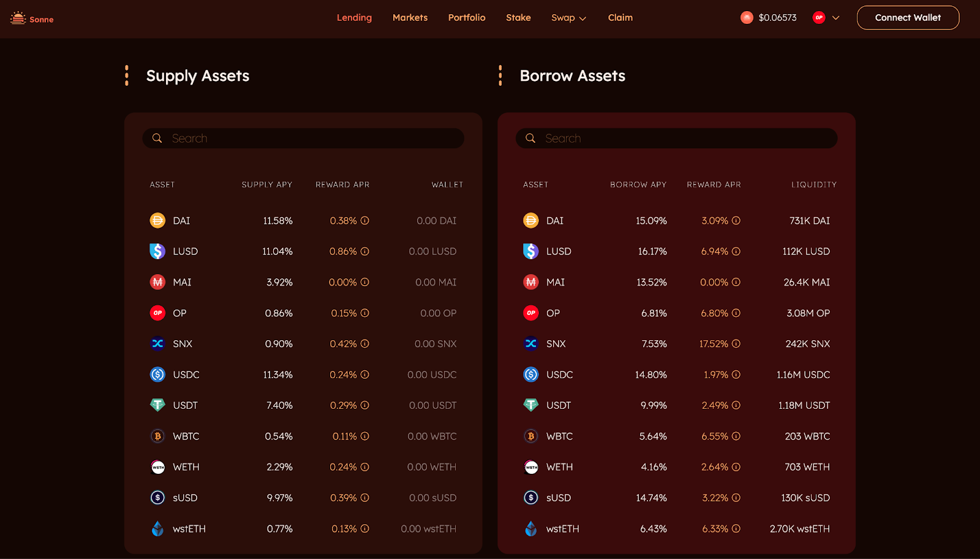Image resolution: width=980 pixels, height=559 pixels.
Task: Select MAI icon in Supply Assets
Action: [157, 282]
